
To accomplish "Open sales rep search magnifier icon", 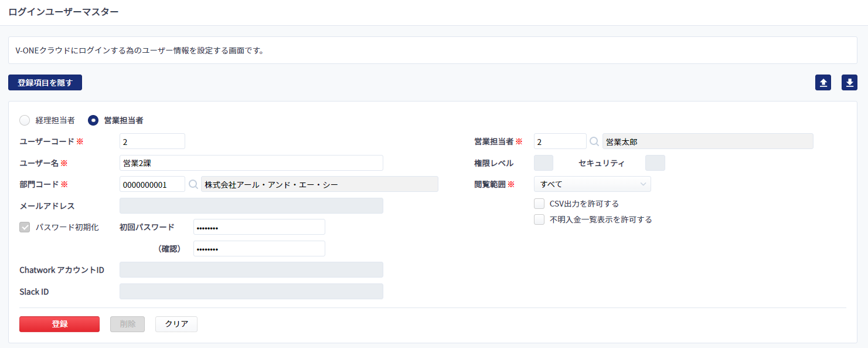I will 594,141.
